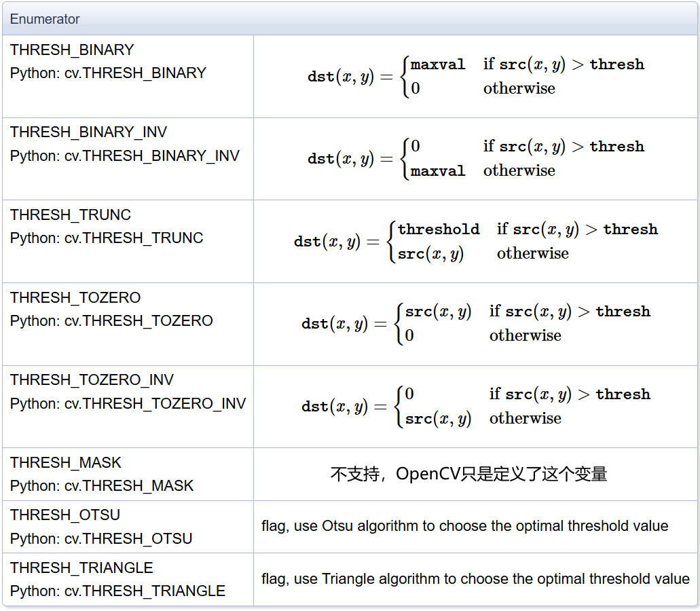Select the Python: cv.THRESH_BINARY line
Screen dimensions: 700x611
click(x=108, y=73)
